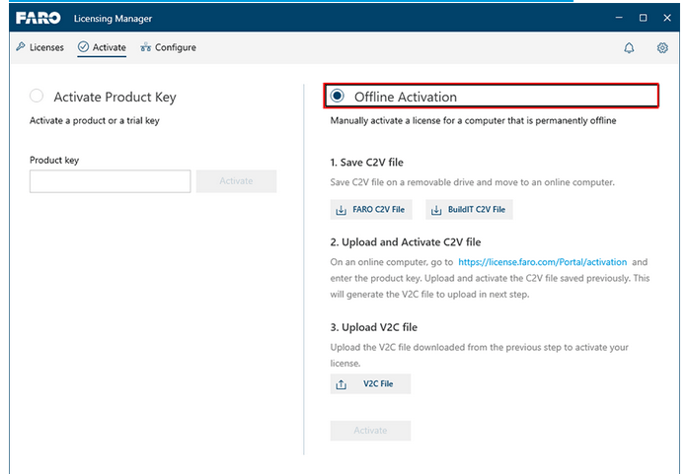The height and width of the screenshot is (474, 688).
Task: Open the Configure tab
Action: tap(168, 47)
